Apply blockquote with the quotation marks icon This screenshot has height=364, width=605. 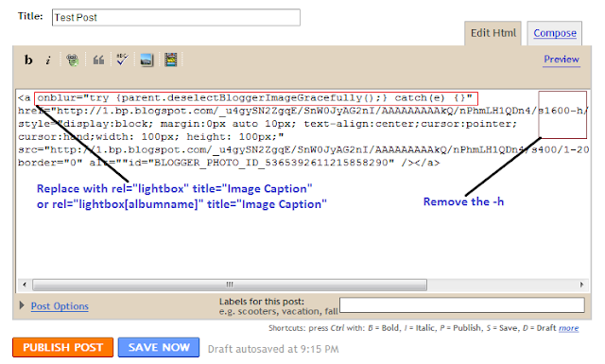(98, 60)
